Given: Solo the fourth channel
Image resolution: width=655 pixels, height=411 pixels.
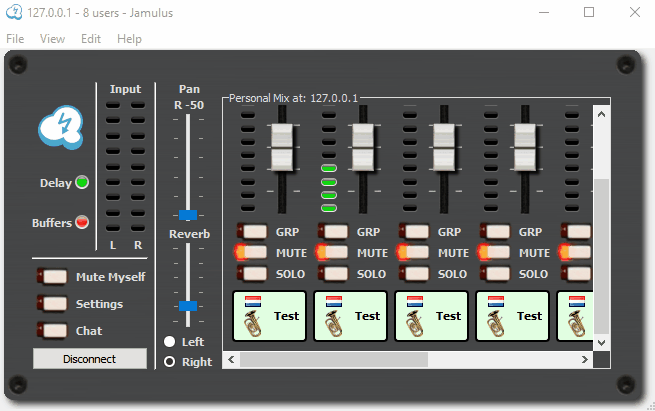Looking at the screenshot, I should [x=495, y=274].
